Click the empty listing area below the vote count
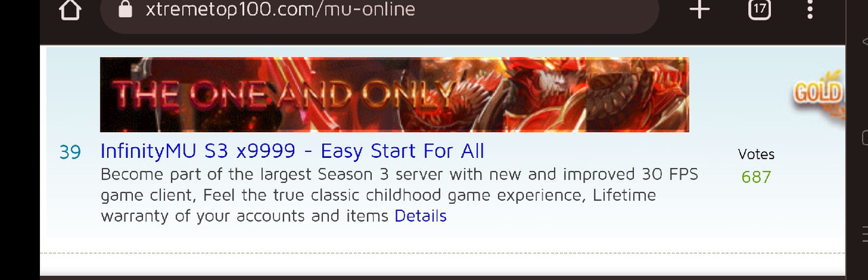This screenshot has width=868, height=280. 756,217
